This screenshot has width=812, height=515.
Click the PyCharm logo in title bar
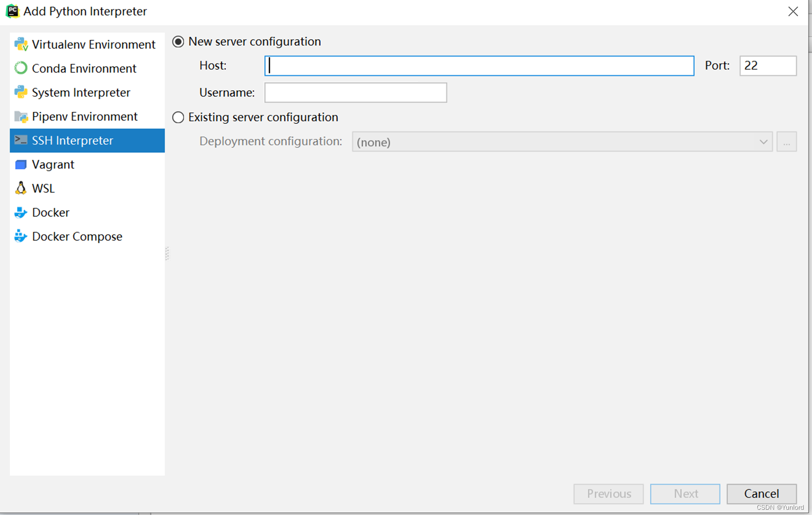pyautogui.click(x=12, y=11)
